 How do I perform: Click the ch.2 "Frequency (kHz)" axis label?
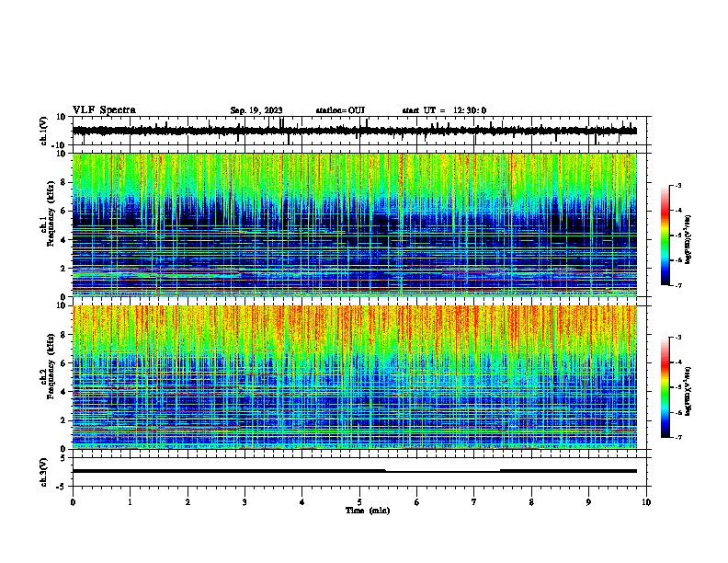point(51,366)
